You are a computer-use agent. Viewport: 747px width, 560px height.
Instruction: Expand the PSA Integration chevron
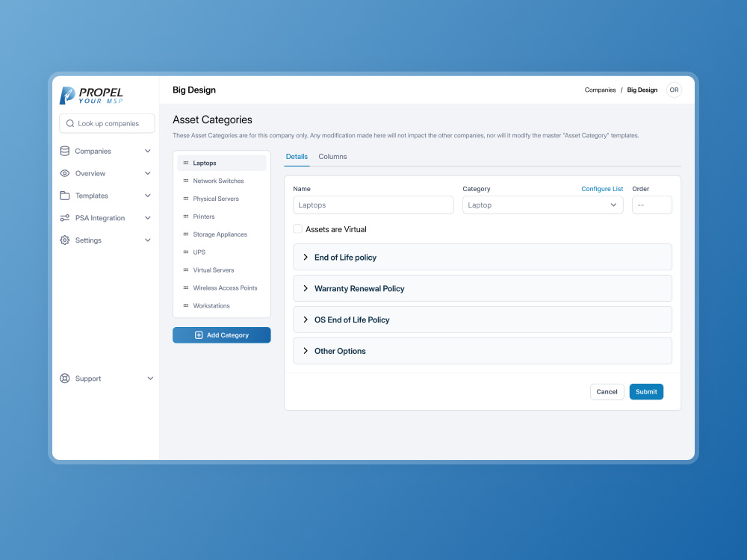(x=148, y=218)
